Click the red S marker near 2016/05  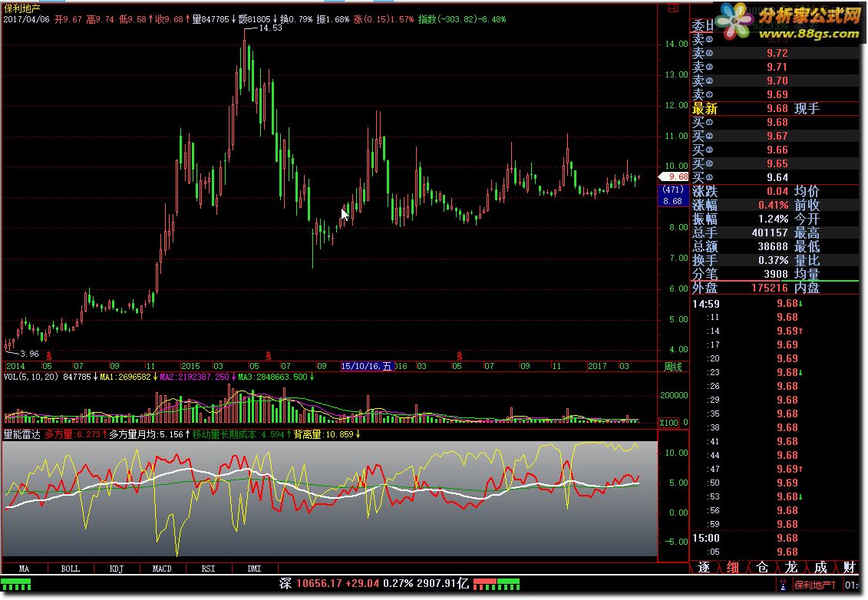pyautogui.click(x=459, y=356)
